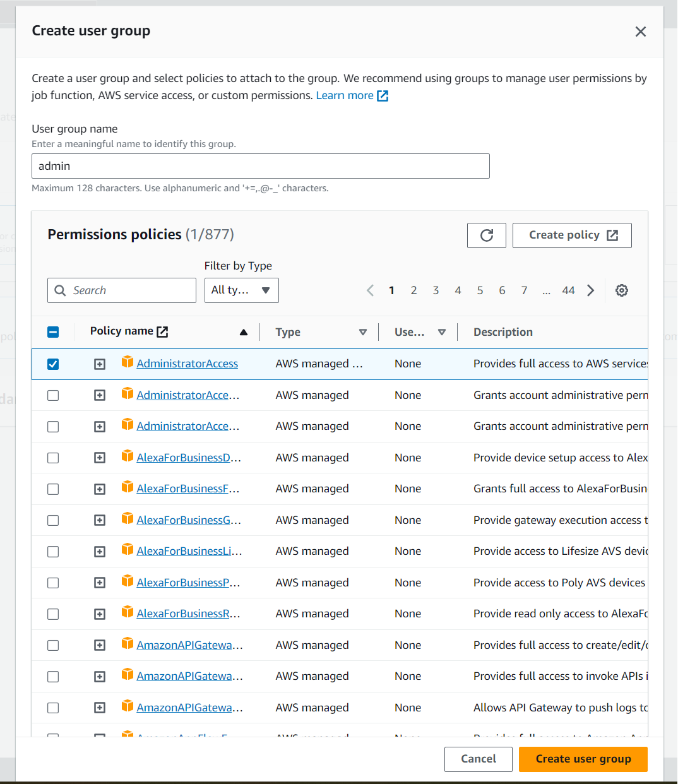
Task: Go to page 2 of policies
Action: tap(413, 290)
